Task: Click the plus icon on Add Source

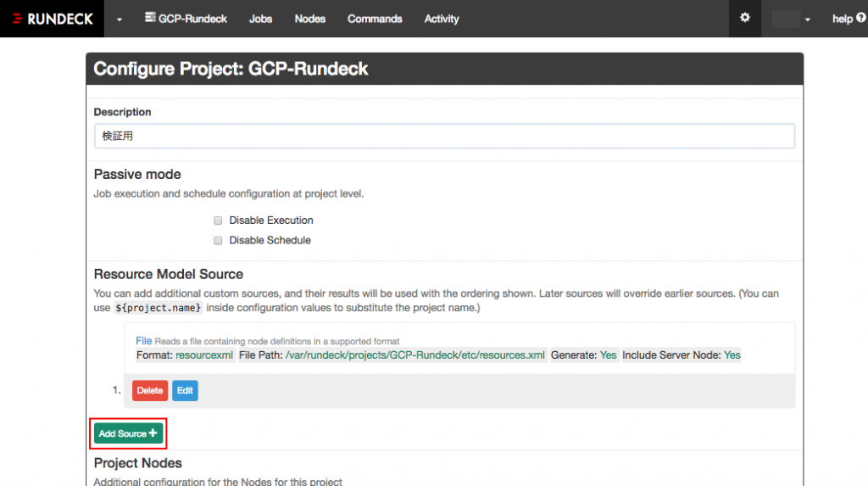Action: [153, 433]
